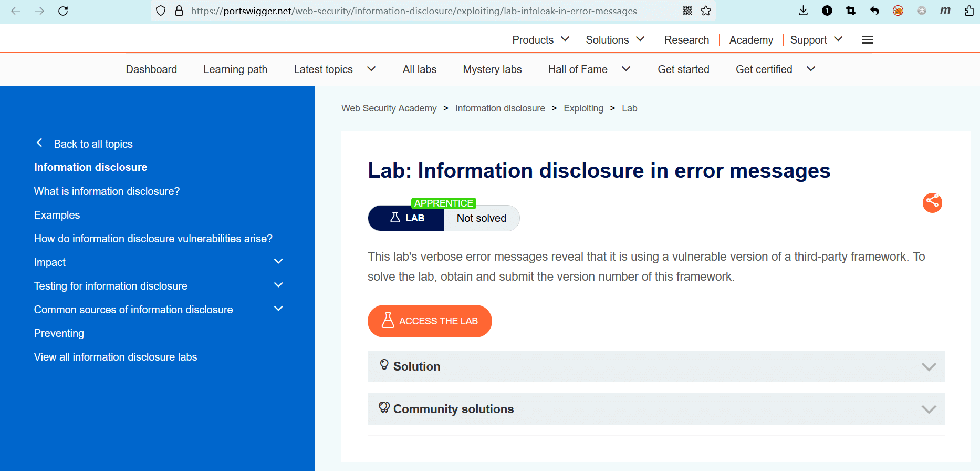980x471 pixels.
Task: Click the browser reload page icon
Action: click(63, 11)
